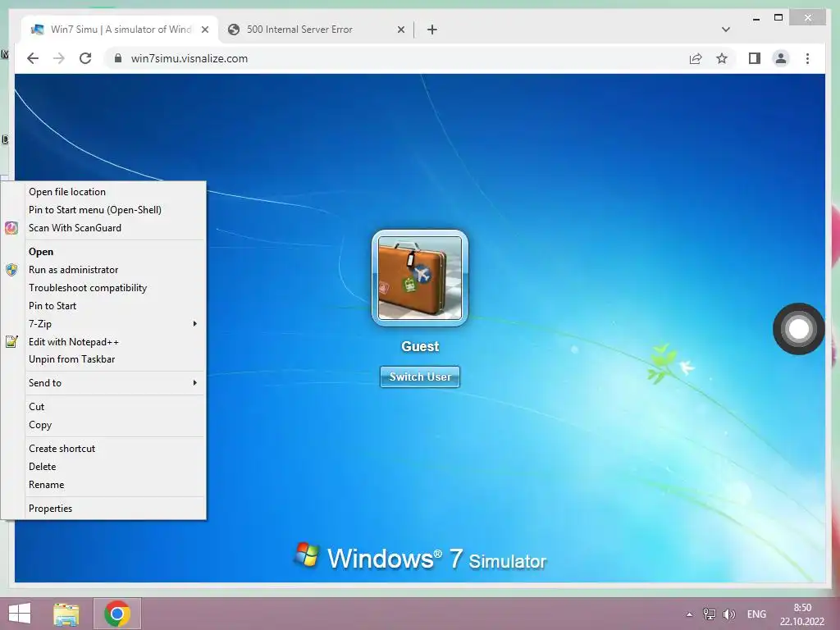Click the Guest user name label
The width and height of the screenshot is (840, 630).
click(420, 347)
